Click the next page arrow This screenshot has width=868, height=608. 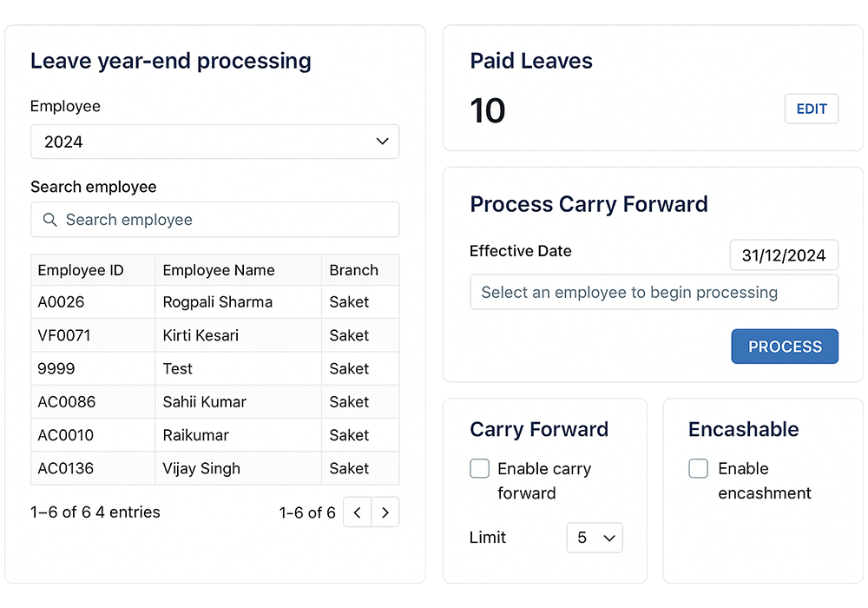click(x=385, y=512)
